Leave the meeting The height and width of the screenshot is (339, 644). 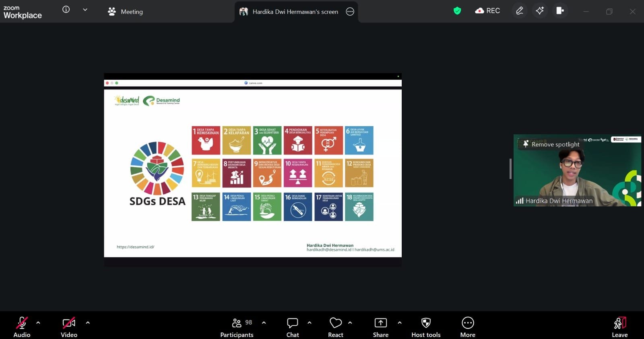[x=620, y=327]
